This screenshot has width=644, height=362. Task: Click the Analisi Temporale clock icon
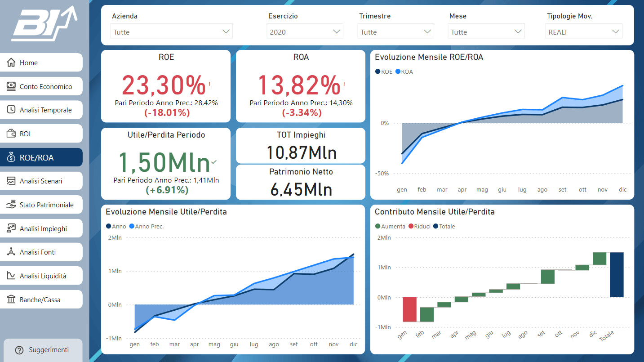click(x=11, y=110)
